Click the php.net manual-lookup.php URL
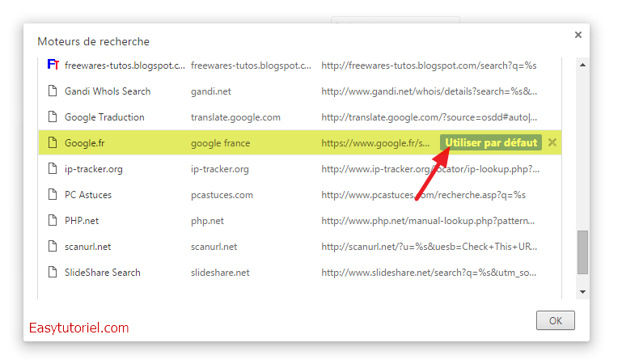Viewport: 622px width, 364px height. click(428, 221)
